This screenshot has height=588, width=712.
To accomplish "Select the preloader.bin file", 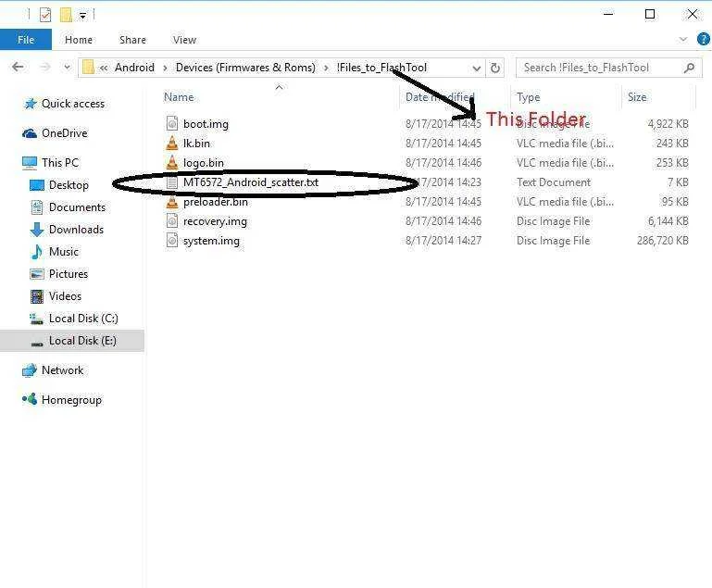I will 216,202.
